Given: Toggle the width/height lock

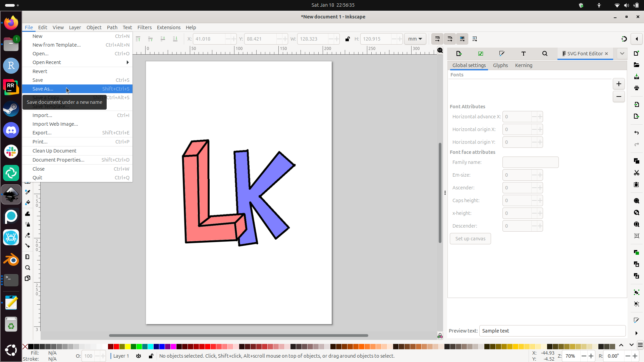Looking at the screenshot, I should [x=347, y=39].
